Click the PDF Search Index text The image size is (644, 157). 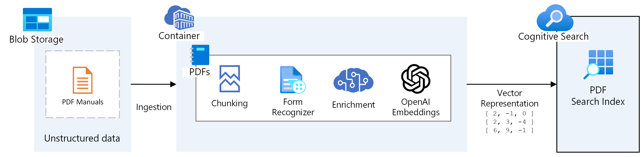point(598,96)
